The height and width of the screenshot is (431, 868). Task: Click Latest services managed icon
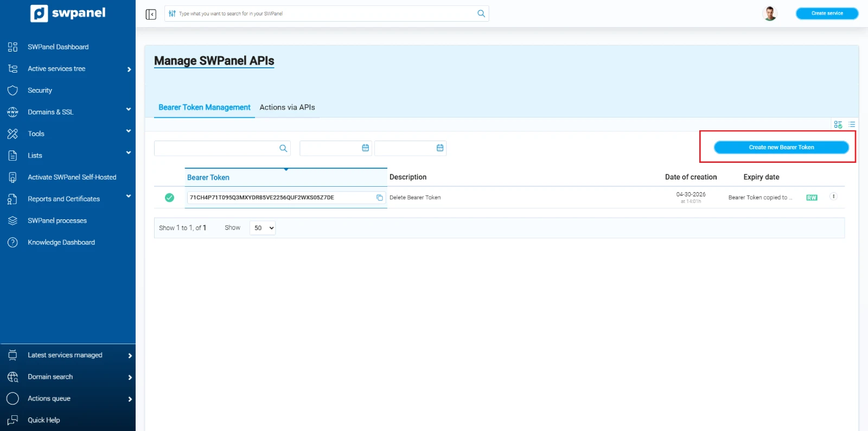click(x=12, y=355)
